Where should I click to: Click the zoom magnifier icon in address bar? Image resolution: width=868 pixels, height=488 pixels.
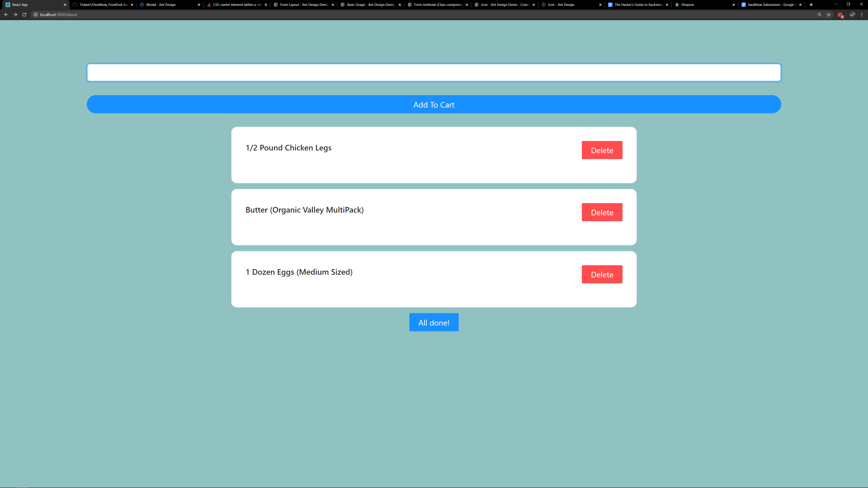[x=819, y=14]
